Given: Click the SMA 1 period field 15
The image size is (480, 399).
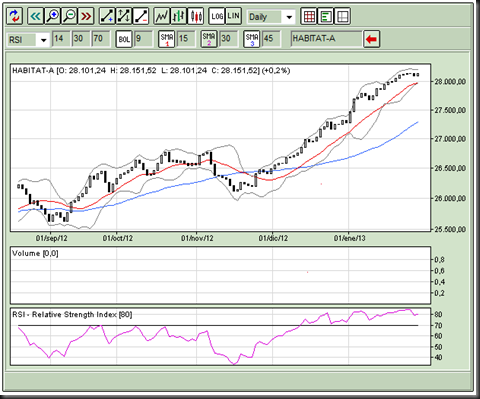Looking at the screenshot, I should click(186, 39).
